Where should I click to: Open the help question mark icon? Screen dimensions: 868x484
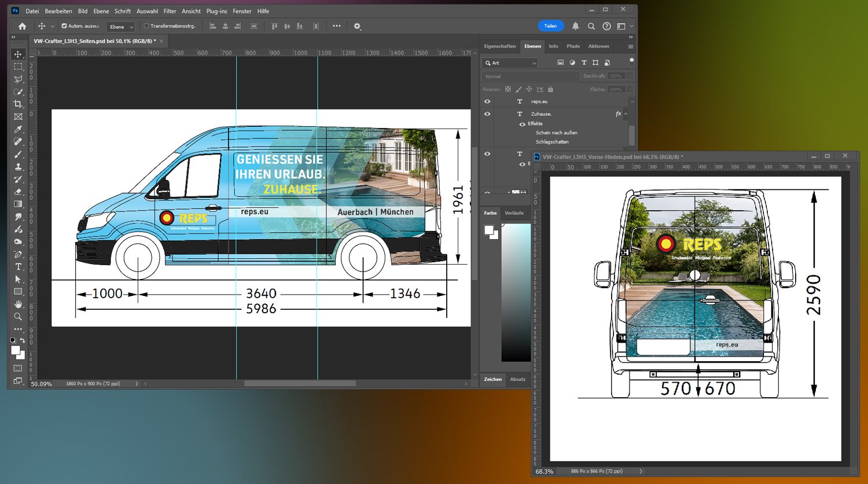coord(606,26)
